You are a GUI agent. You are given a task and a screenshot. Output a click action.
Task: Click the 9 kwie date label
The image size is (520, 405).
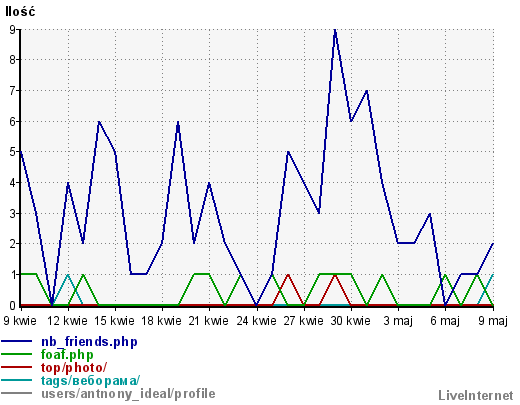tap(20, 321)
